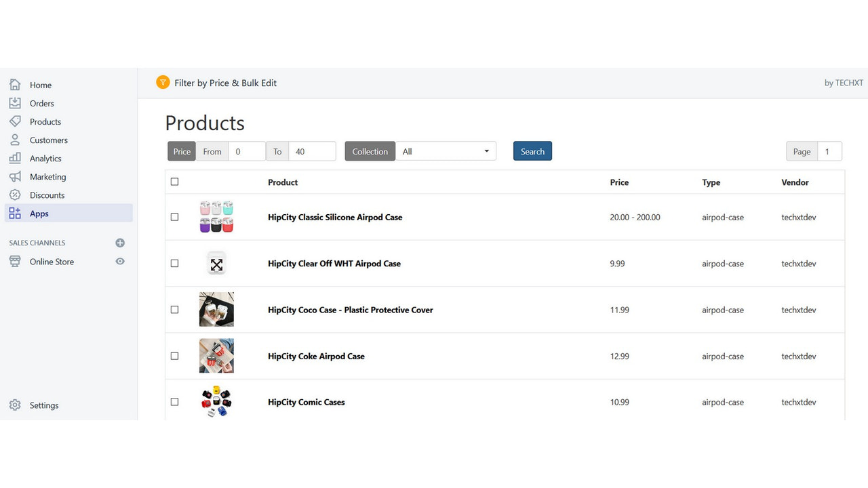Open the Collection dropdown showing All

(x=446, y=151)
